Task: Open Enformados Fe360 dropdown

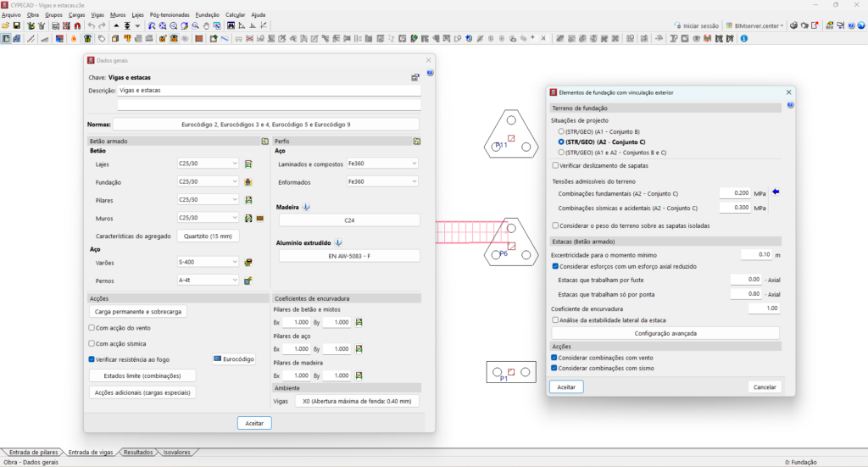Action: (x=382, y=181)
